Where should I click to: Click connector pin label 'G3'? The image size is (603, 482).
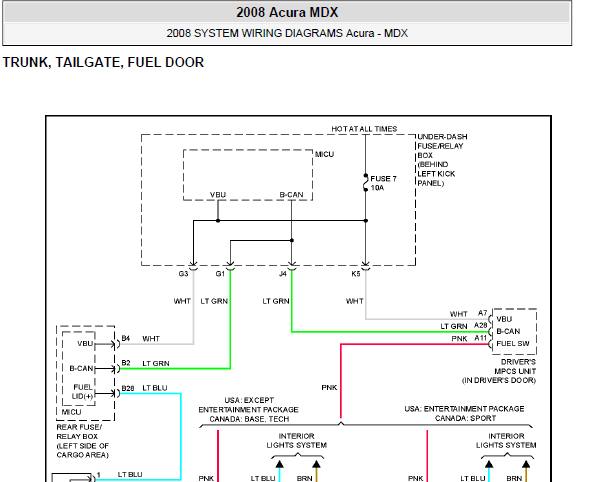183,274
